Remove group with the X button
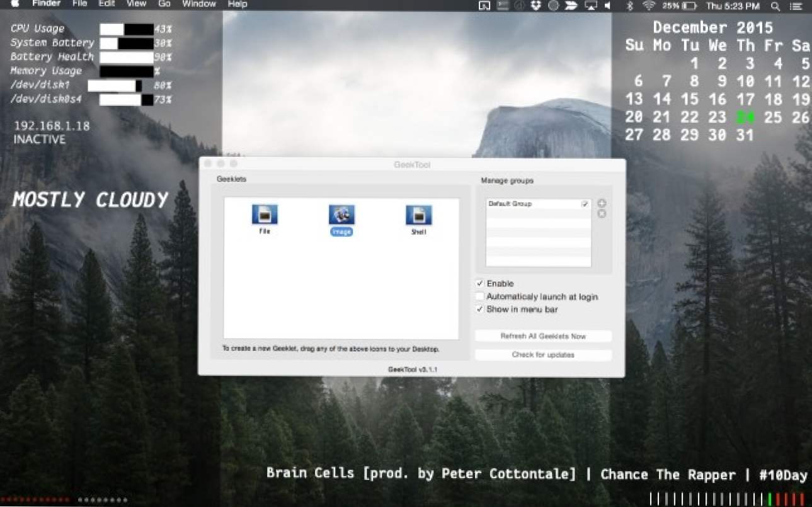The height and width of the screenshot is (507, 812). pyautogui.click(x=602, y=214)
